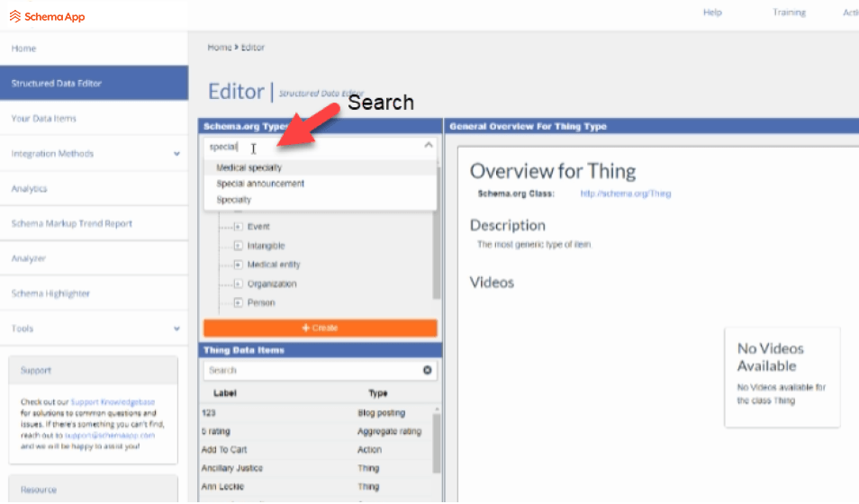Click Home in the breadcrumb

coord(219,48)
